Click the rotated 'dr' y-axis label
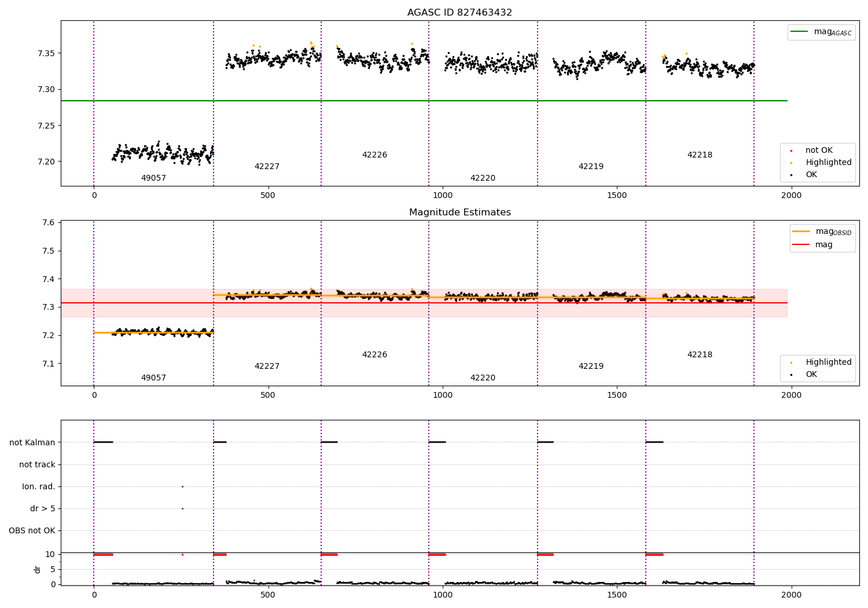 [x=38, y=569]
